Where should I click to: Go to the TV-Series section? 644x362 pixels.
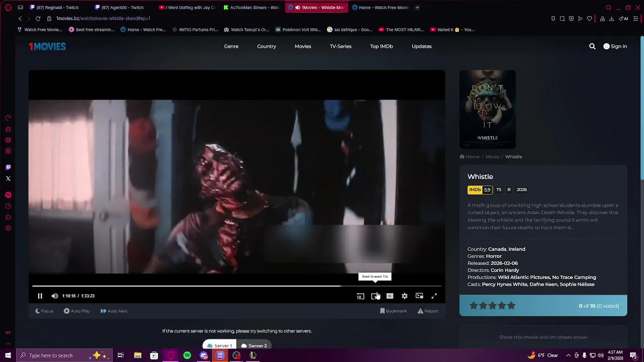341,46
